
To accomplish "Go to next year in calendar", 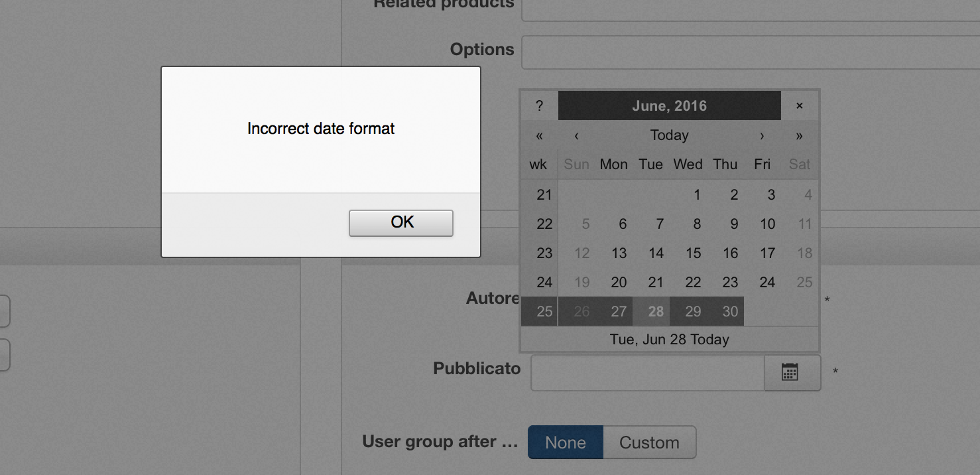I will click(x=799, y=135).
